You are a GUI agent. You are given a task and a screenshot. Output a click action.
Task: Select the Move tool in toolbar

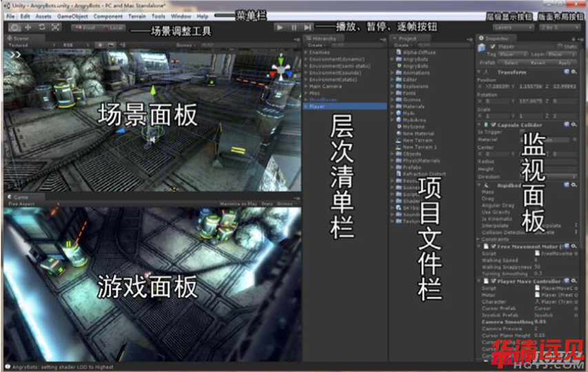coord(28,27)
